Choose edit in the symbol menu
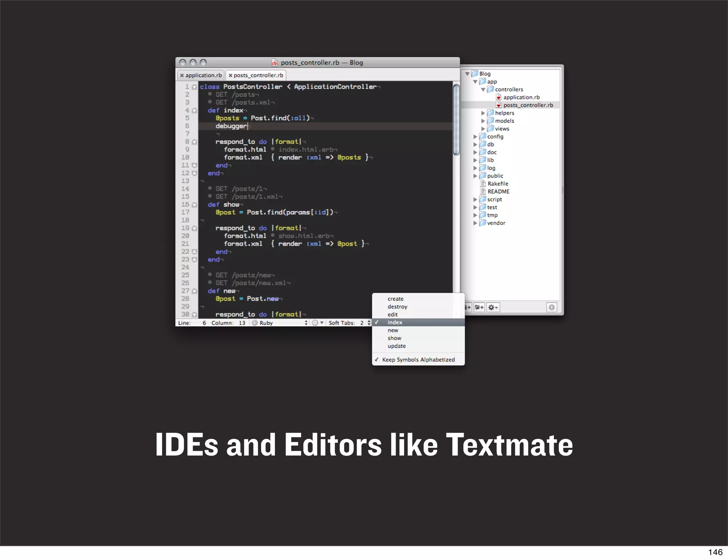Viewport: 728px width, 560px height. (x=418, y=314)
